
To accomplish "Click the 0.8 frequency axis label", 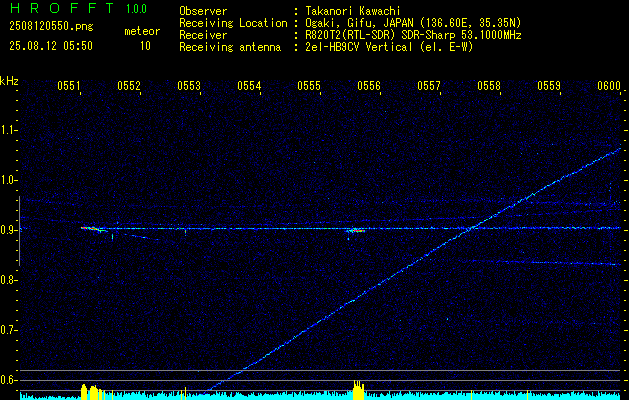I will pyautogui.click(x=8, y=280).
